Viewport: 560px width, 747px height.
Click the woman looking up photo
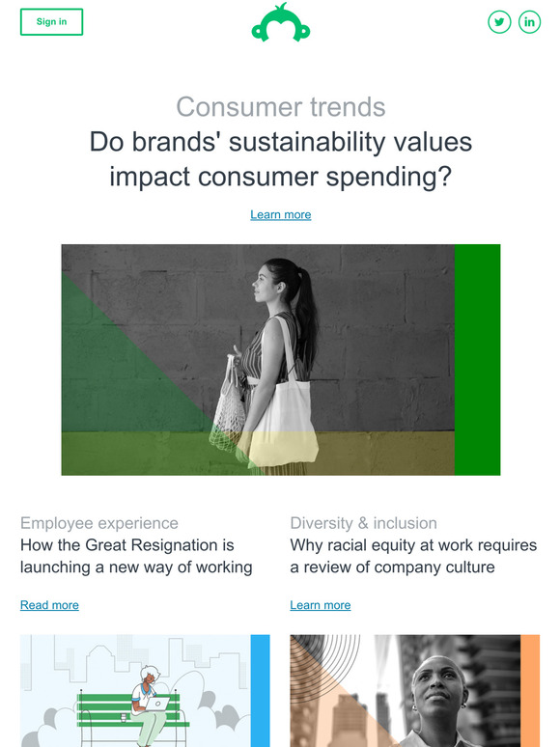(406, 691)
